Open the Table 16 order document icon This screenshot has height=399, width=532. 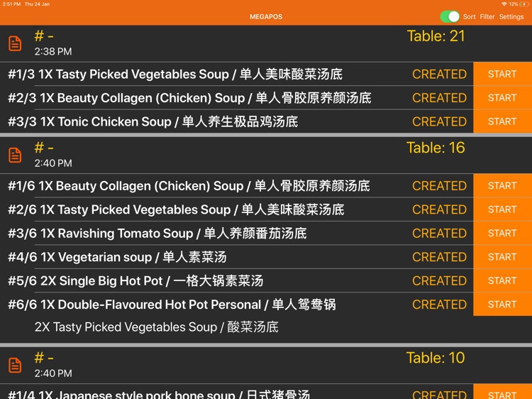click(x=15, y=155)
